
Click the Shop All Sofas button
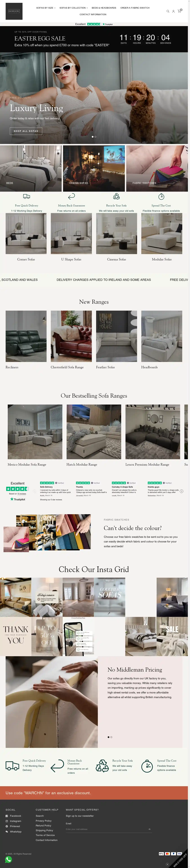point(26,131)
